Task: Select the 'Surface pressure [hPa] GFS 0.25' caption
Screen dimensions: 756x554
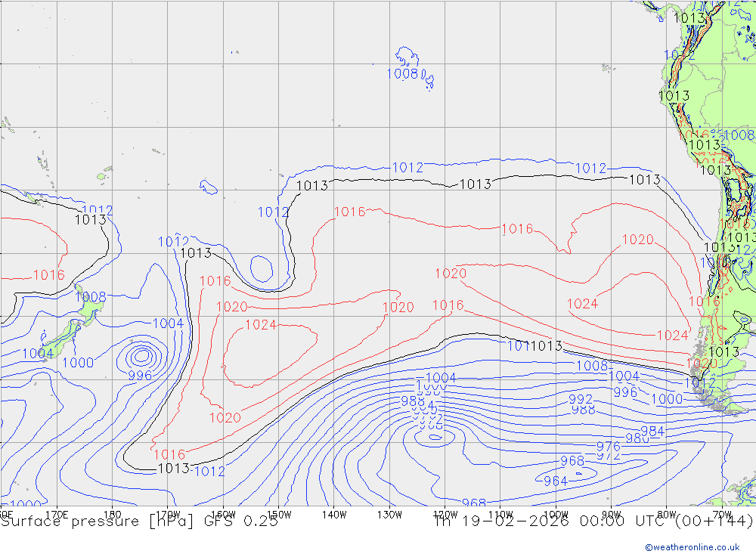Action: tap(139, 522)
